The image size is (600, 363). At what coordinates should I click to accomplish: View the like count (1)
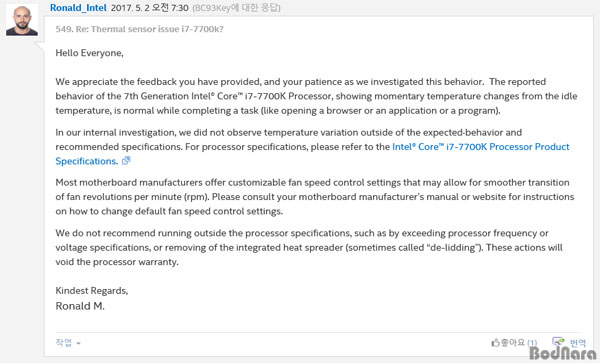point(532,343)
